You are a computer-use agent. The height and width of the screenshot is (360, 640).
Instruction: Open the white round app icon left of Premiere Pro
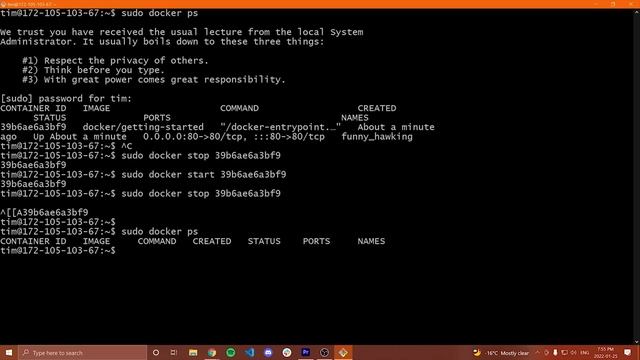287,353
